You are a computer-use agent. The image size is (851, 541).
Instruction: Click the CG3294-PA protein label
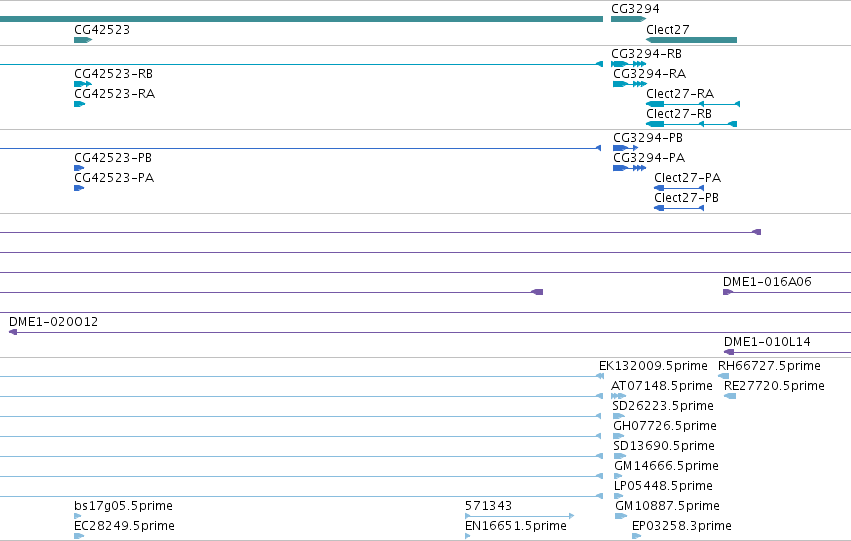tap(649, 158)
